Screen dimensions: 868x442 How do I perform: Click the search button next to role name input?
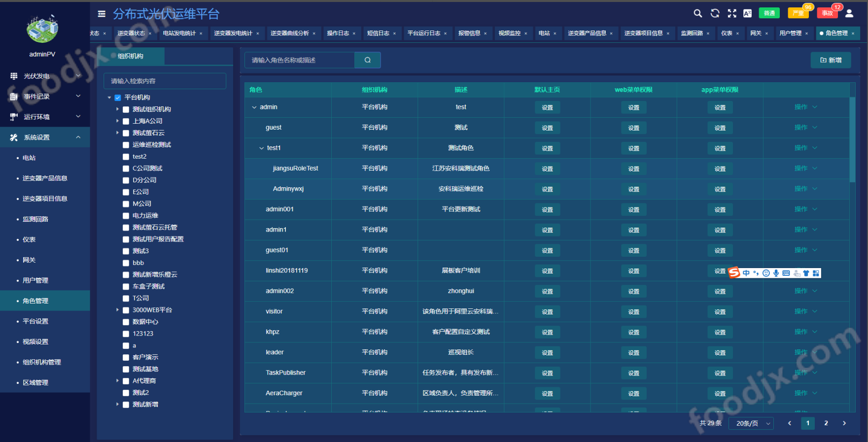click(367, 60)
